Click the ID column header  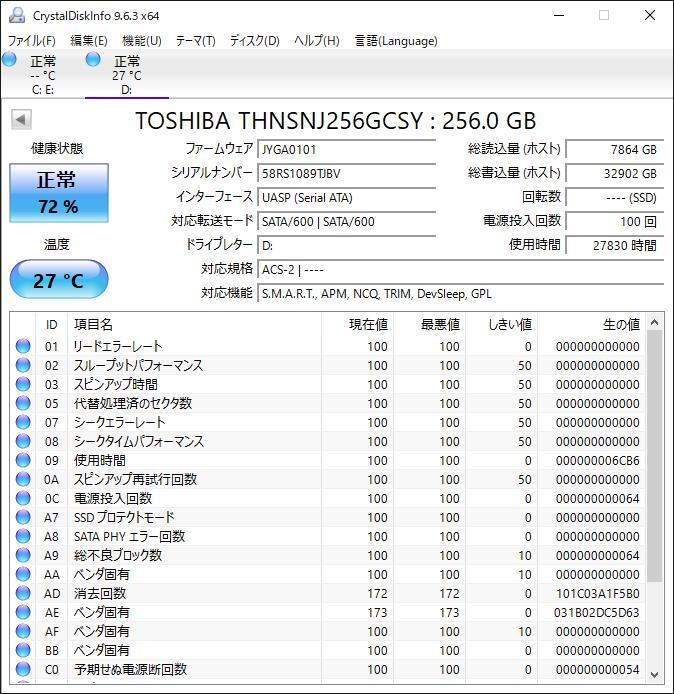[x=51, y=324]
